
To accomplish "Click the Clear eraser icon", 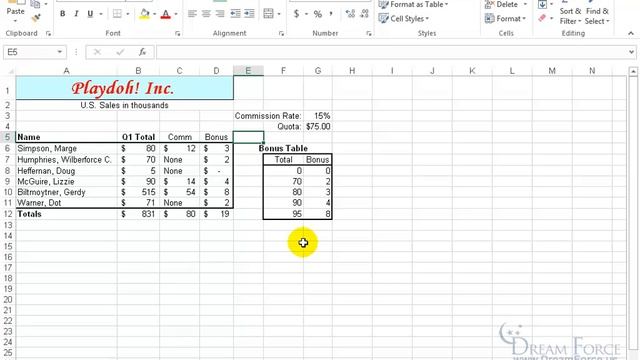I will (x=542, y=18).
